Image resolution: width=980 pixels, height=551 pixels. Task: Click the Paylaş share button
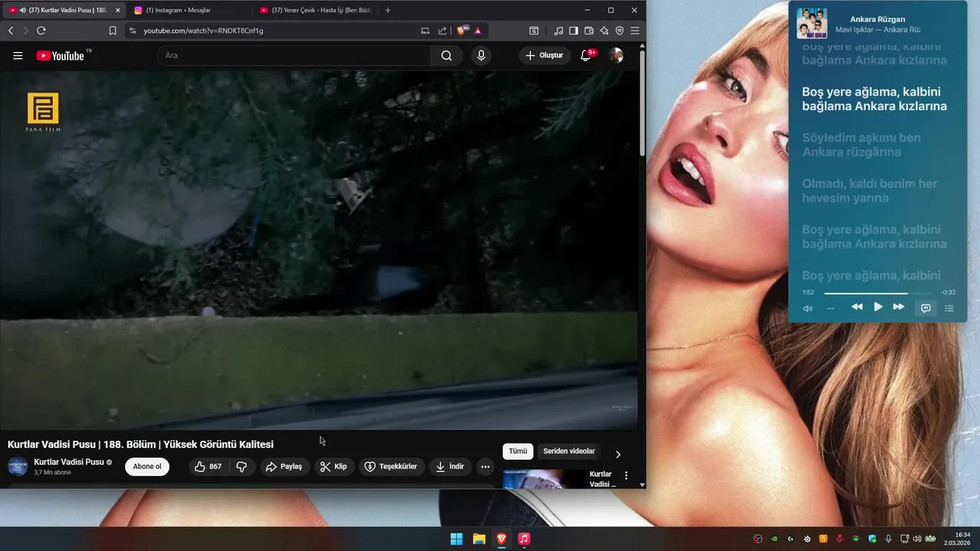(284, 467)
